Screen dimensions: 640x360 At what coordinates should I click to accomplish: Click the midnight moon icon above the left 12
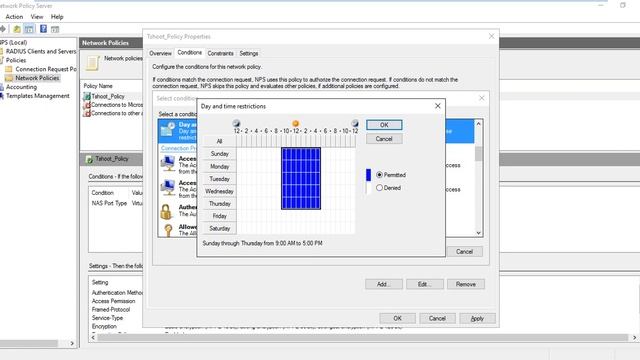(x=236, y=123)
